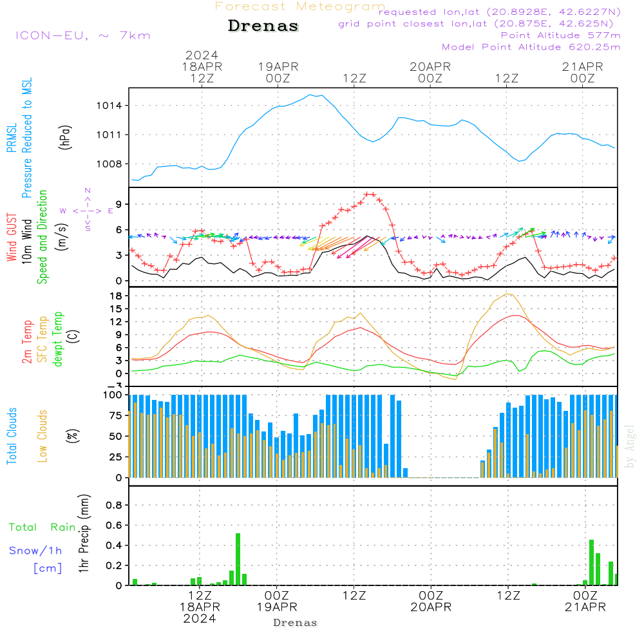
Task: Select the "19APR 00Z" top axis label
Action: click(278, 72)
